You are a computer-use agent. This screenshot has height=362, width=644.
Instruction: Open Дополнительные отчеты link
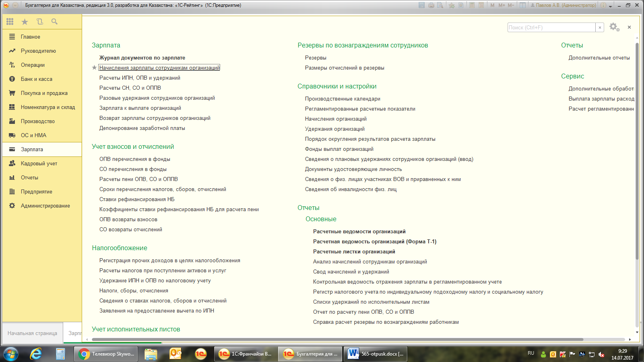599,58
